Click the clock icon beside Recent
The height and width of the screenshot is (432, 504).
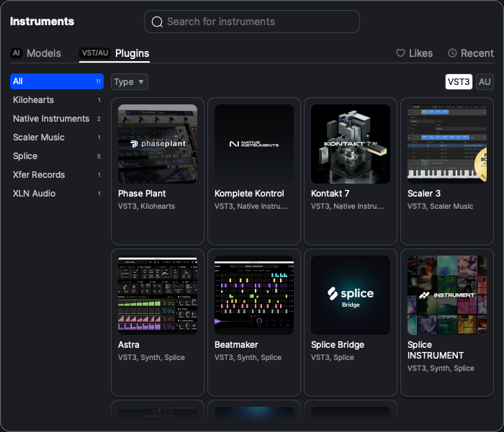(x=452, y=53)
